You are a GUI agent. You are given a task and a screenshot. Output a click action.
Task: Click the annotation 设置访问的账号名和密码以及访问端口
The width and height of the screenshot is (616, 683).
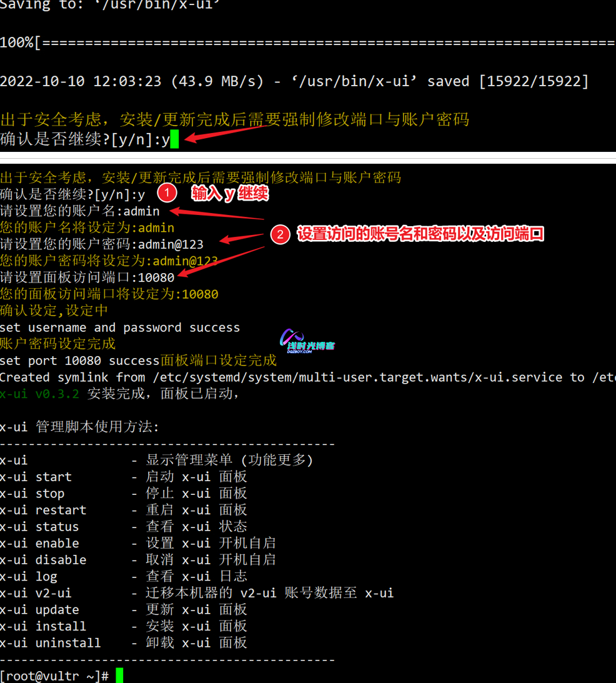420,234
